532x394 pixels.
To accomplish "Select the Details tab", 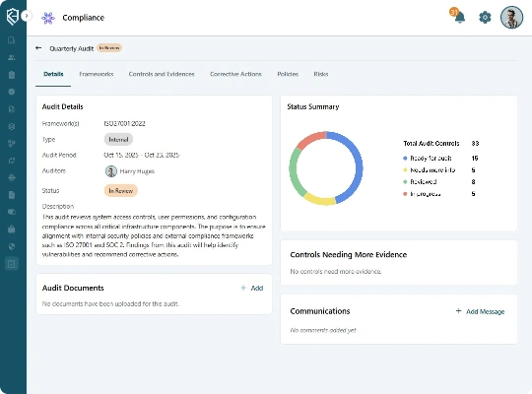I will (x=53, y=74).
